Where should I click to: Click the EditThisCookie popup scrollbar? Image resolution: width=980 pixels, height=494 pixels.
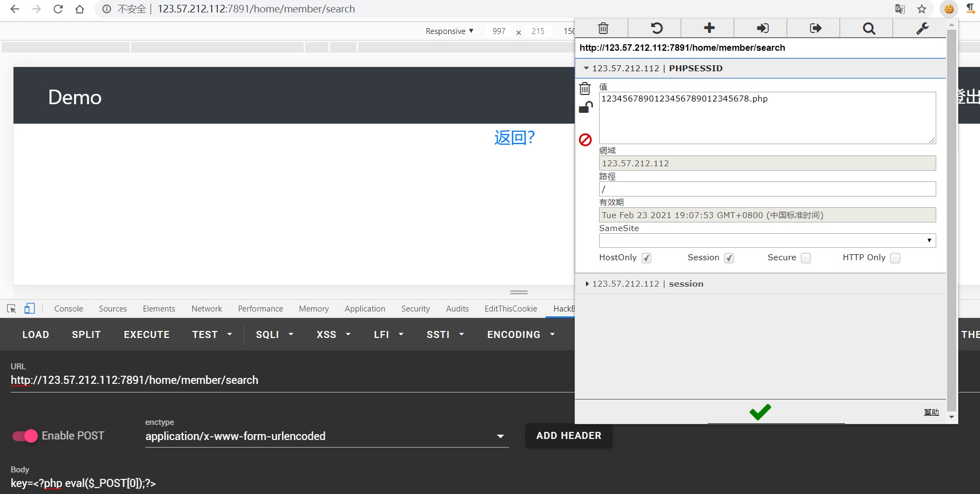pos(952,221)
